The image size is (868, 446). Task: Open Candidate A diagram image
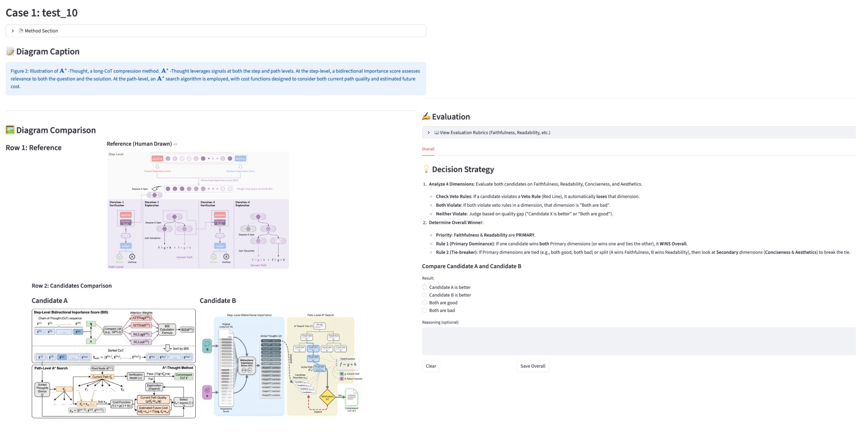[x=114, y=363]
